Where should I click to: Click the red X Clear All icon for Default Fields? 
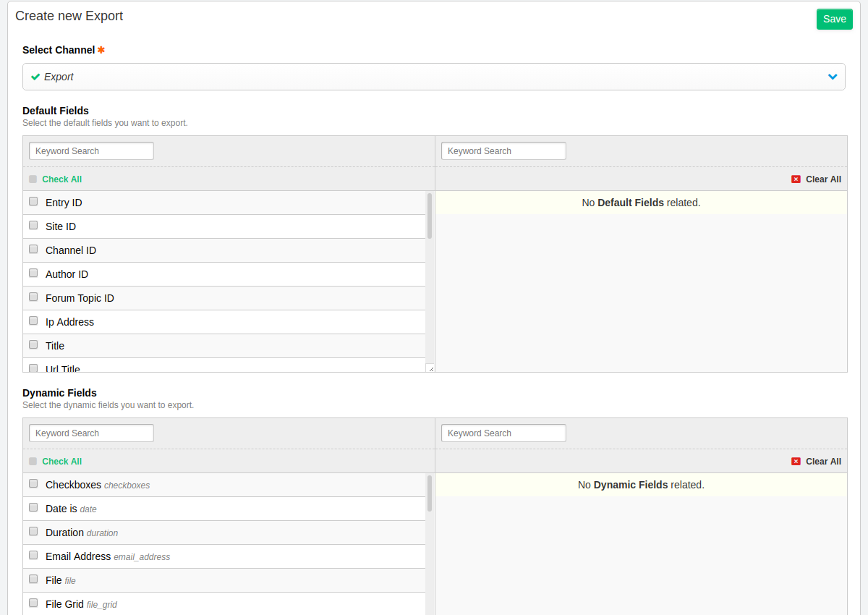796,179
